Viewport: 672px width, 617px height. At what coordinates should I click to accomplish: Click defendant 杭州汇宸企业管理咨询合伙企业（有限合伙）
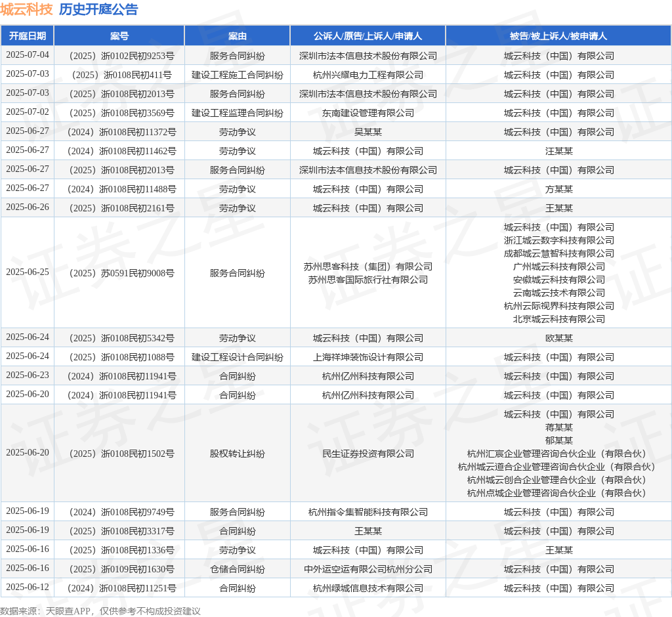tap(556, 454)
